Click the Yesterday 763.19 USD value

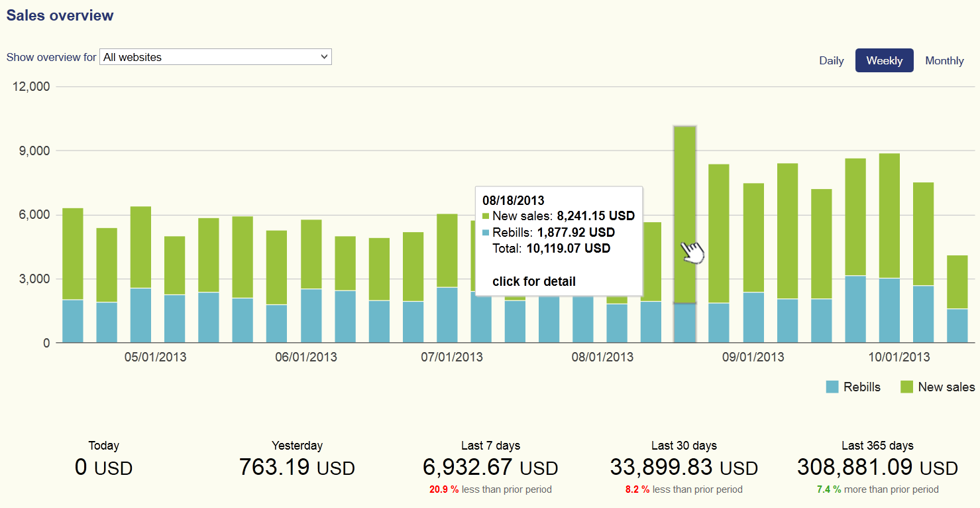pyautogui.click(x=297, y=468)
